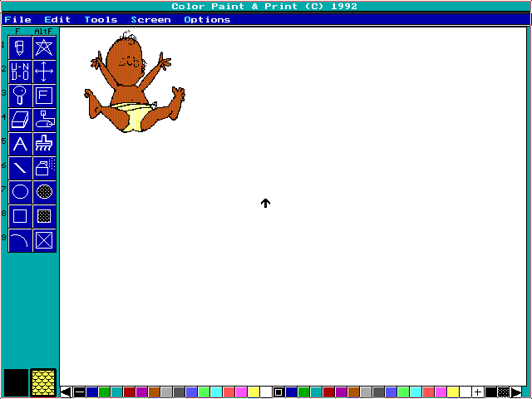
Task: Select the four-arrow move tool
Action: point(44,71)
